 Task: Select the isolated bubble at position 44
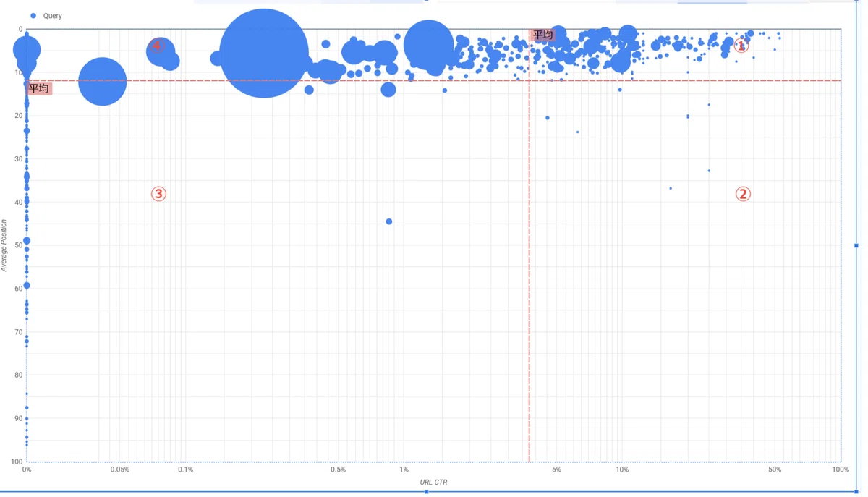[389, 221]
